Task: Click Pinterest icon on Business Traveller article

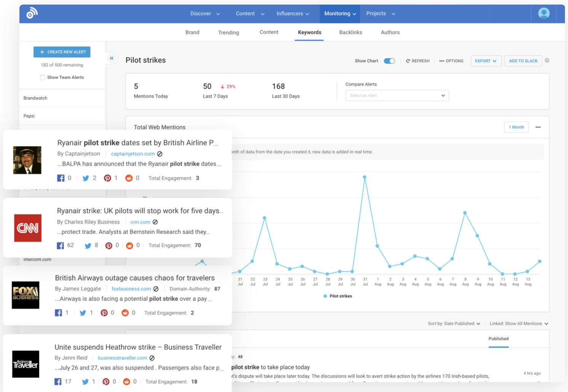Action: coord(106,382)
